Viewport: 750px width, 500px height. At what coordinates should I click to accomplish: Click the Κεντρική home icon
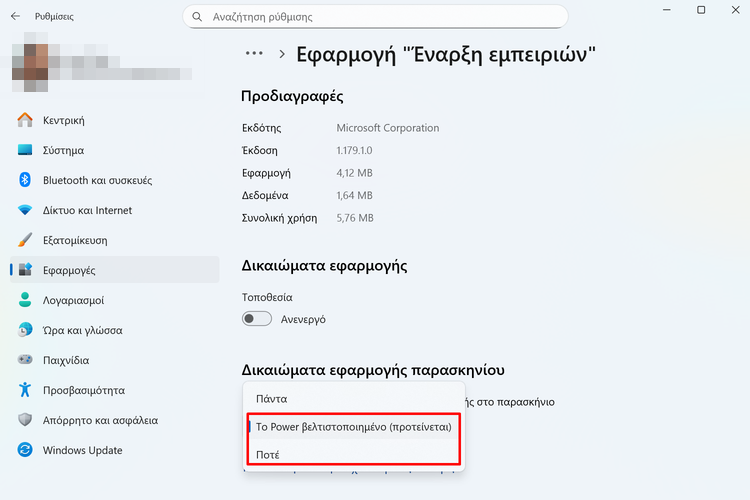click(26, 120)
